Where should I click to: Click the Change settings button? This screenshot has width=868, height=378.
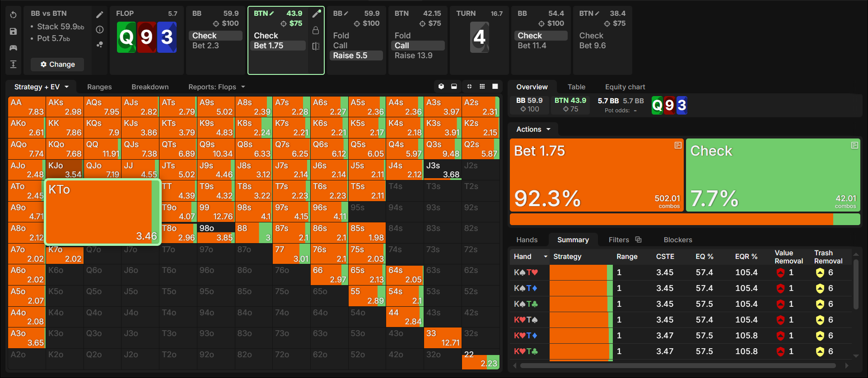tap(57, 65)
